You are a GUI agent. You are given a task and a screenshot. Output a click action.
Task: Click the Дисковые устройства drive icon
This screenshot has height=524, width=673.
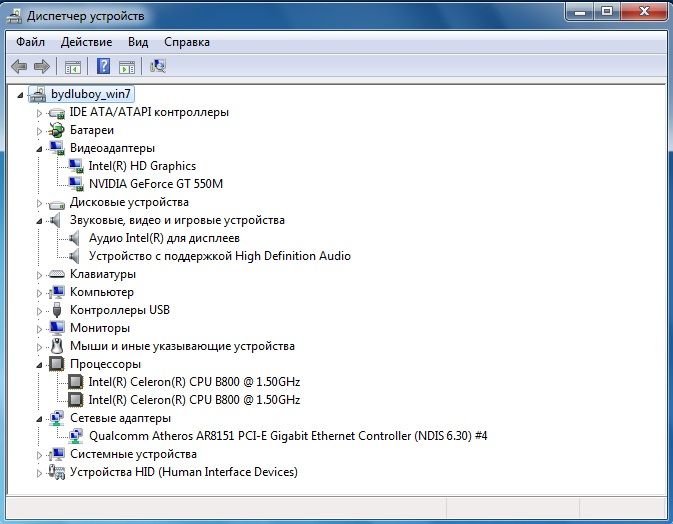(x=56, y=203)
